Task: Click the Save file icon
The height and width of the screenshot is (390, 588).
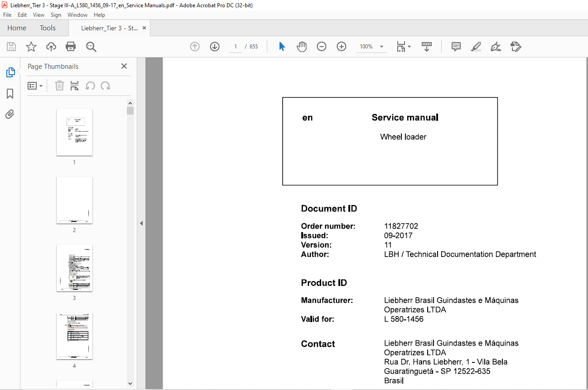Action: (x=11, y=47)
